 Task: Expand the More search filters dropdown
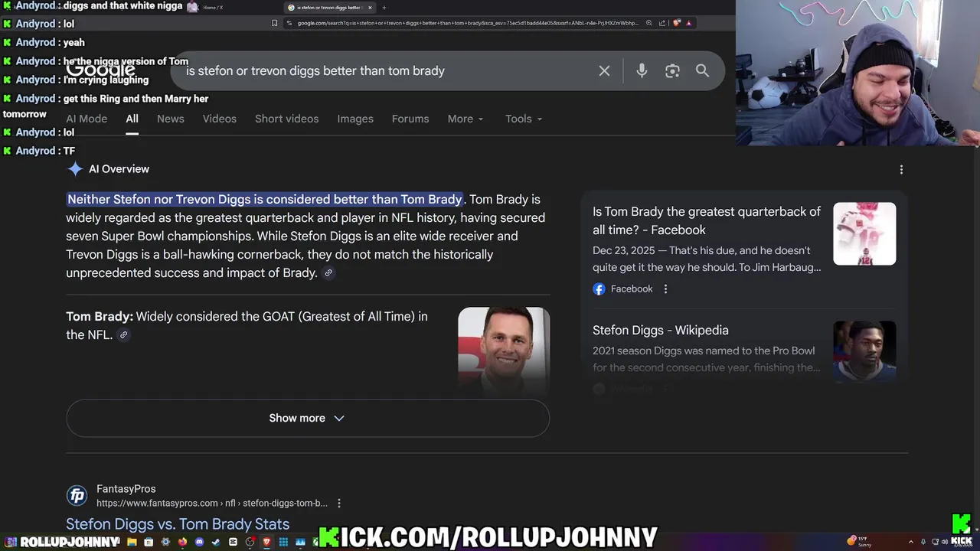(x=465, y=119)
